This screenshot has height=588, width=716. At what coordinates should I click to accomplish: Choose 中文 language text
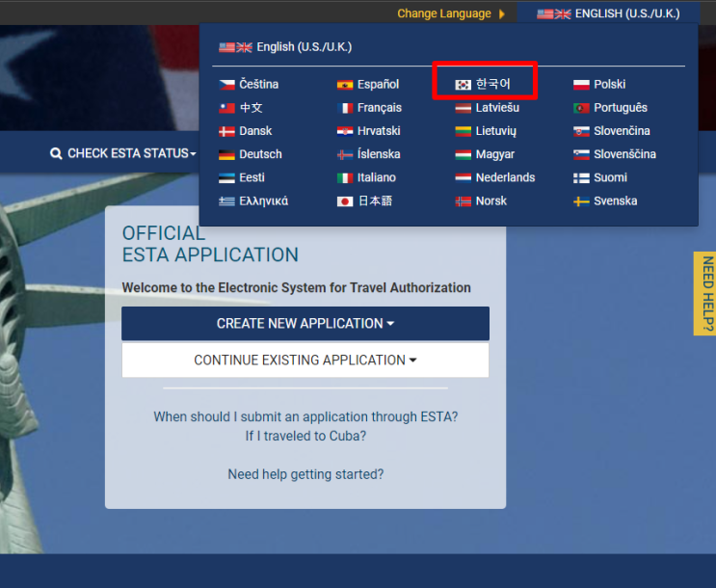(x=251, y=107)
